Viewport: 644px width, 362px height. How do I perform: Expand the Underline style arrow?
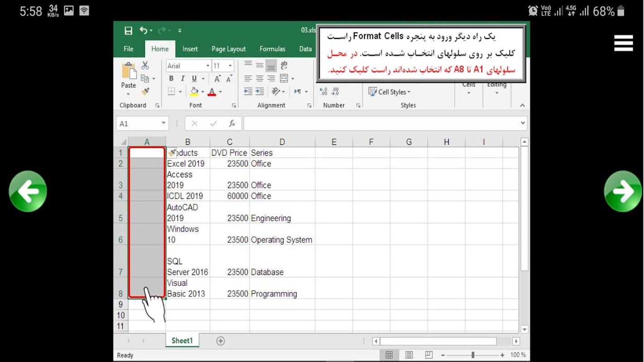pyautogui.click(x=203, y=79)
